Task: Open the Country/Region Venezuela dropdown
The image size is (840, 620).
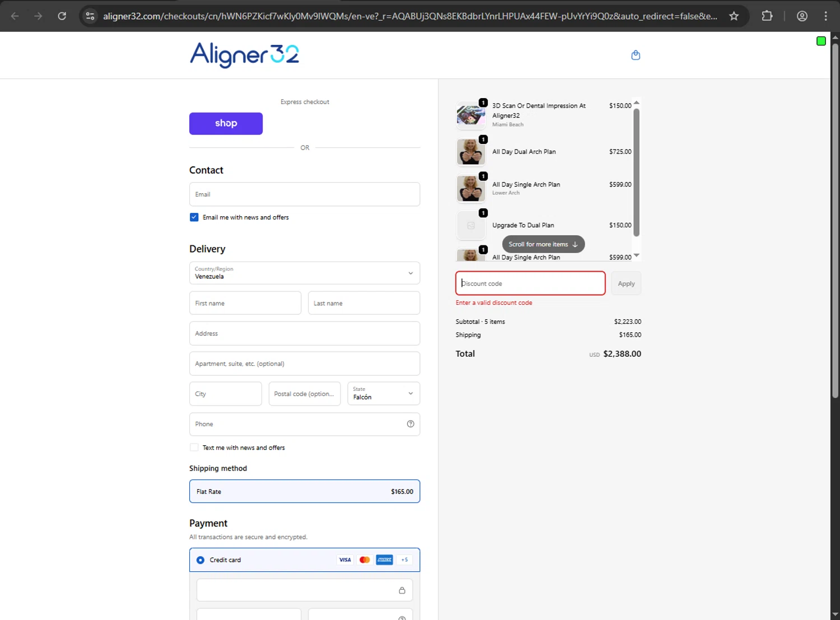Action: 305,273
